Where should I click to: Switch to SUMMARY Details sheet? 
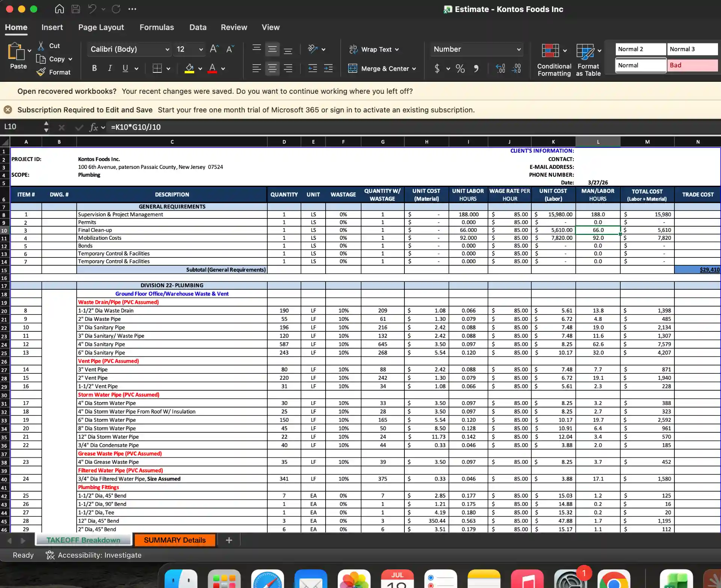(175, 540)
